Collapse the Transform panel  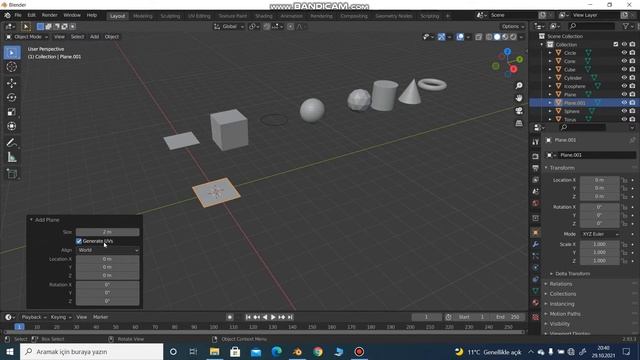tap(546, 168)
